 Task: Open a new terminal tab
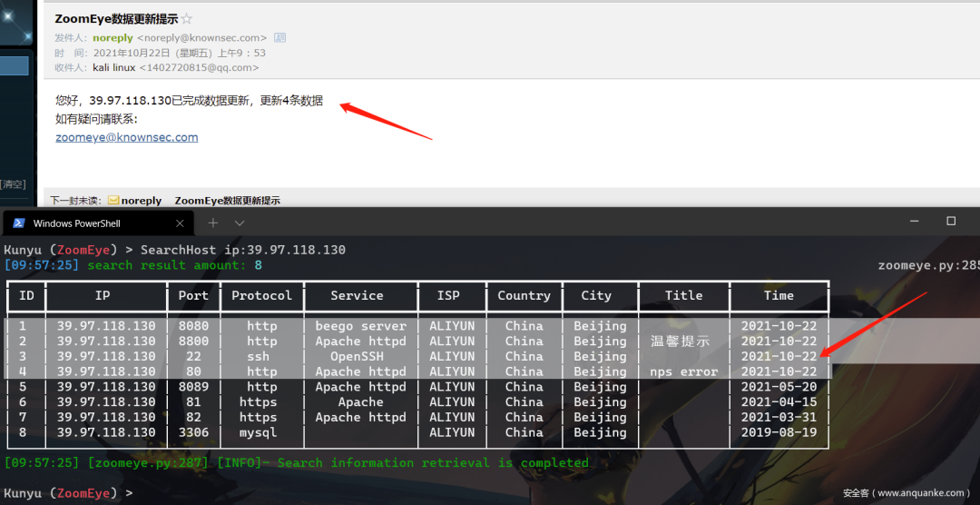213,223
